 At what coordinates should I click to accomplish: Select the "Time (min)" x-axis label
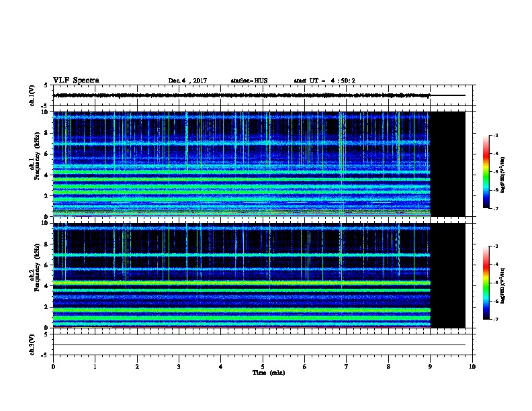tap(269, 373)
